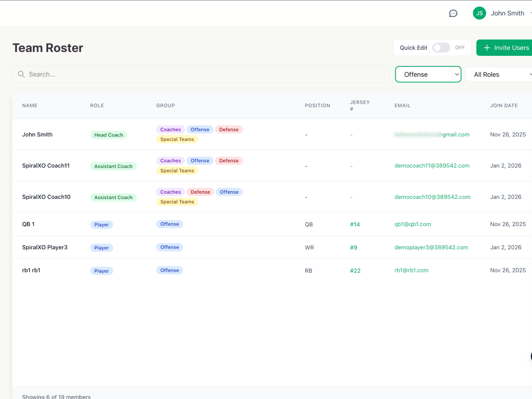Open the All Roles filter dropdown
532x399 pixels.
(499, 74)
